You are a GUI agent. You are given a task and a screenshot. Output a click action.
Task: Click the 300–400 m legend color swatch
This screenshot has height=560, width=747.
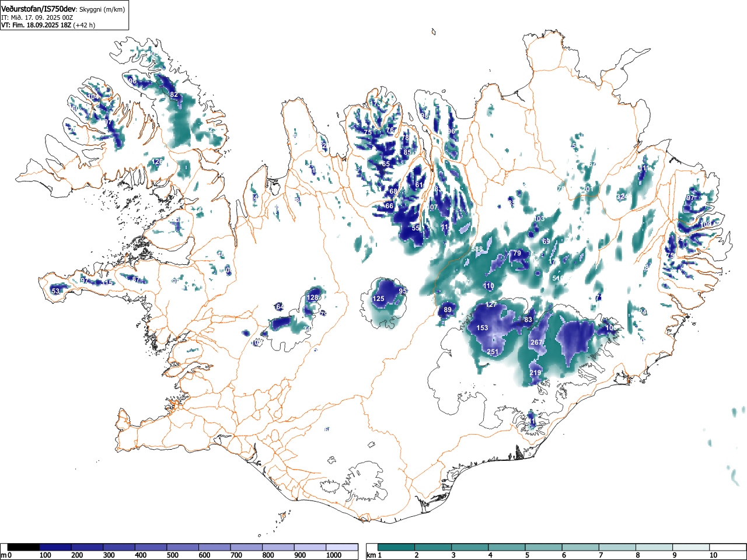coord(119,547)
